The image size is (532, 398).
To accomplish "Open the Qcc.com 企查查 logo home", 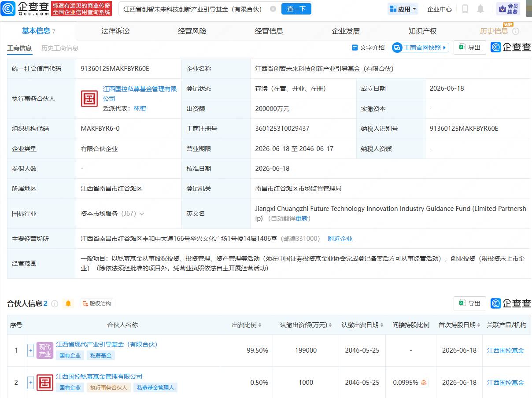I will click(x=25, y=9).
